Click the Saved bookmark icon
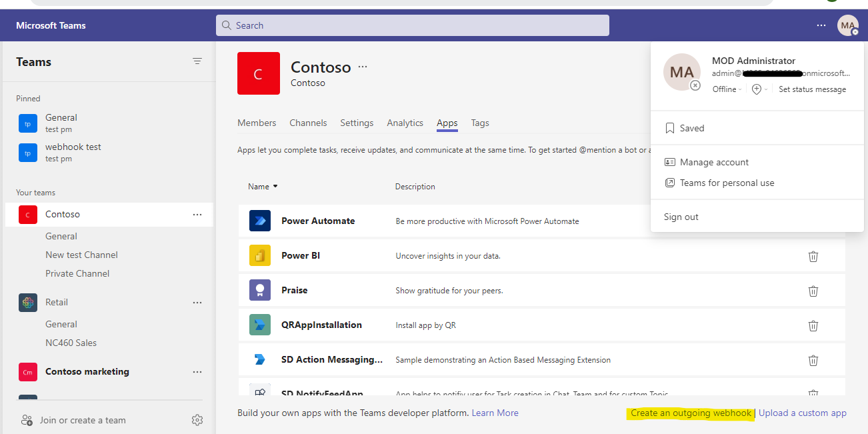Viewport: 868px width, 434px height. tap(669, 127)
